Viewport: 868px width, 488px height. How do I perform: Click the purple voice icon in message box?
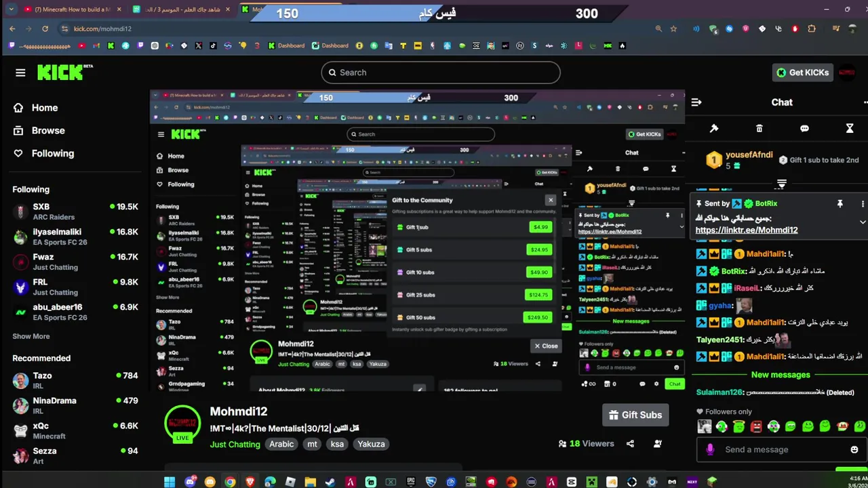click(710, 449)
